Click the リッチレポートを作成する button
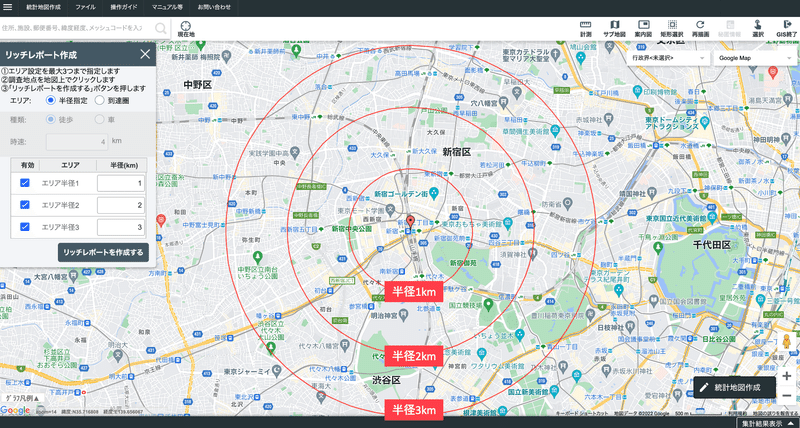Image resolution: width=800 pixels, height=428 pixels. coord(104,252)
